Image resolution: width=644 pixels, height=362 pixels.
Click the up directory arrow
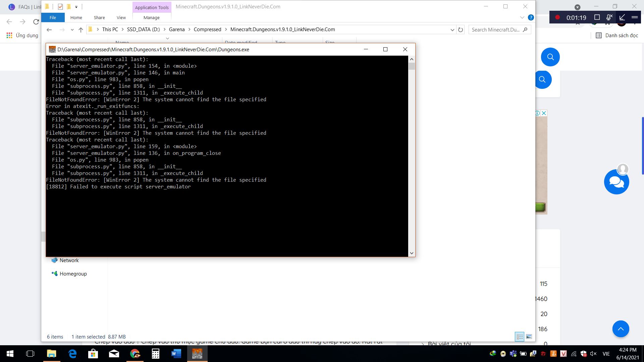81,29
